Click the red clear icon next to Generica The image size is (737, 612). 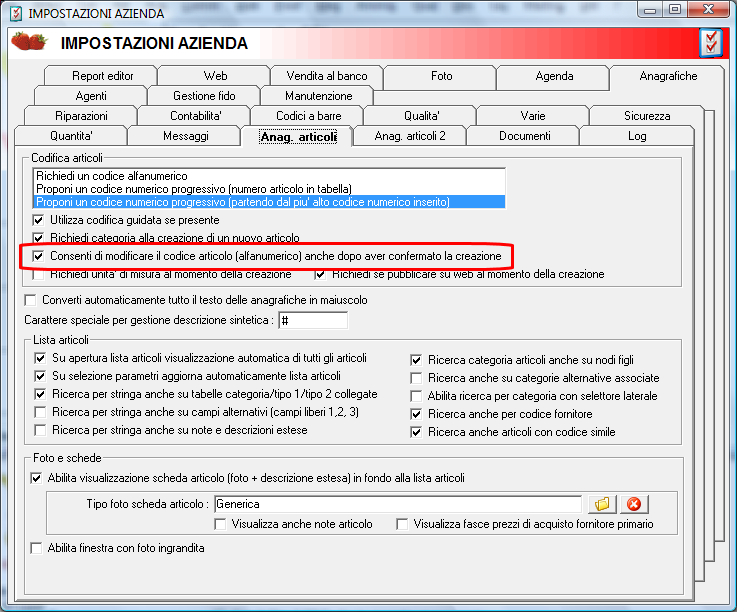pos(634,504)
